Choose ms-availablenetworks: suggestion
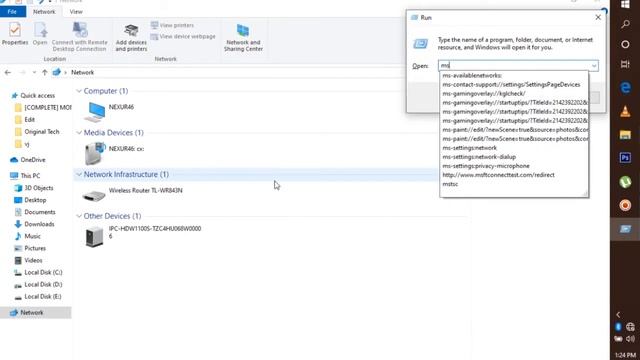 pyautogui.click(x=514, y=76)
